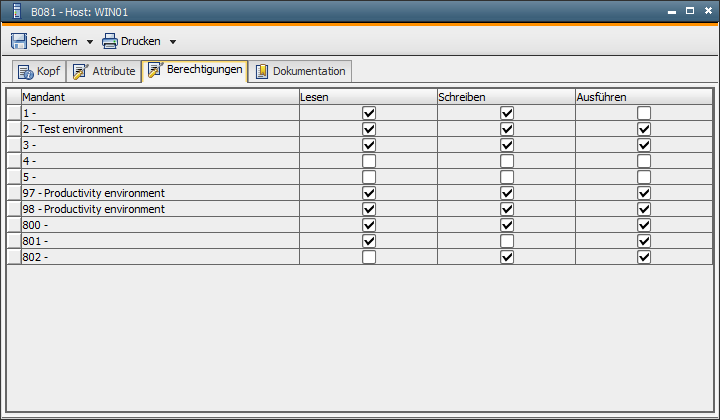
Task: Uncheck Schreiben for Mandant 800
Action: point(507,225)
